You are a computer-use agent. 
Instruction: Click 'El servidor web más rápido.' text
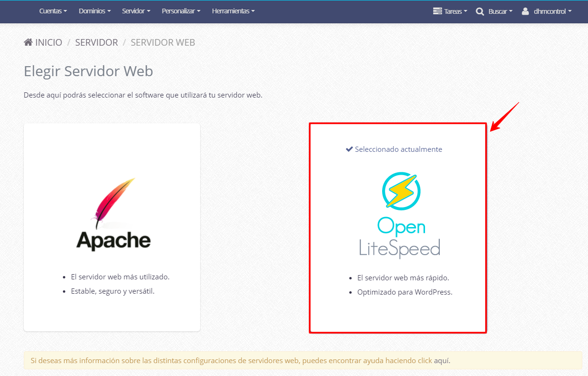coord(403,277)
